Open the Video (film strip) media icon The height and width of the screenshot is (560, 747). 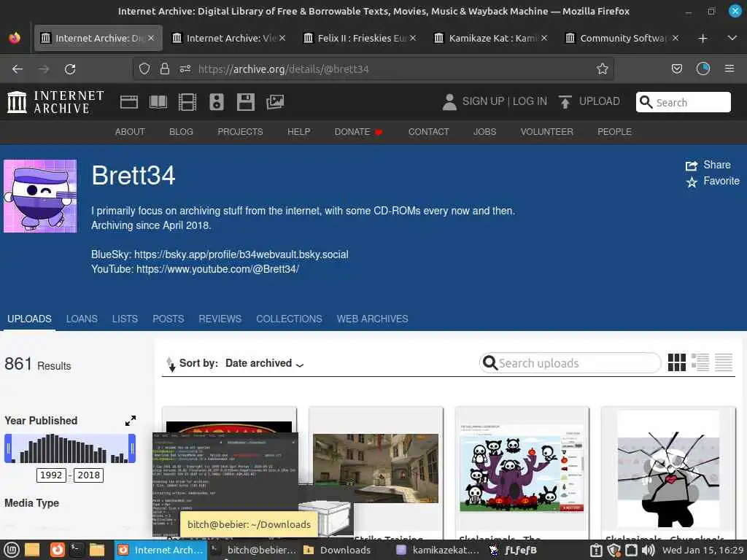point(187,102)
